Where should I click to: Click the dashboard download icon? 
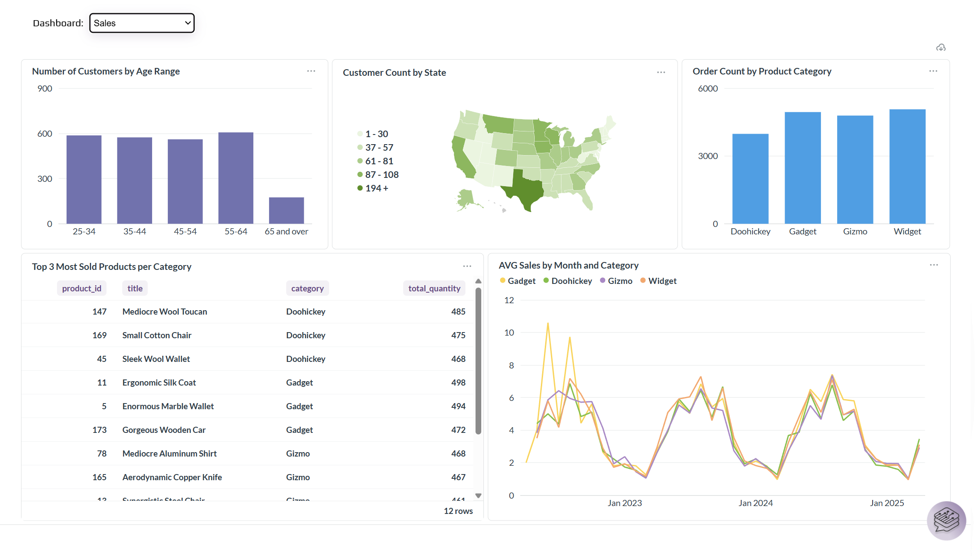click(941, 47)
